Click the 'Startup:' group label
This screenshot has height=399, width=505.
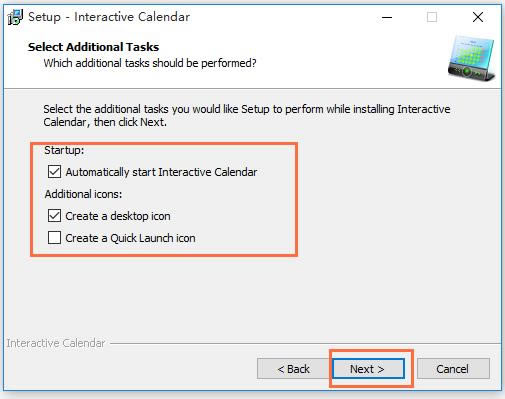[x=64, y=150]
